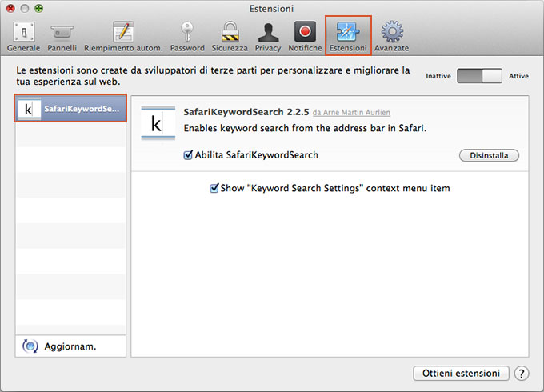Click the Aggiornam. updates entry
The height and width of the screenshot is (392, 544).
pos(70,346)
